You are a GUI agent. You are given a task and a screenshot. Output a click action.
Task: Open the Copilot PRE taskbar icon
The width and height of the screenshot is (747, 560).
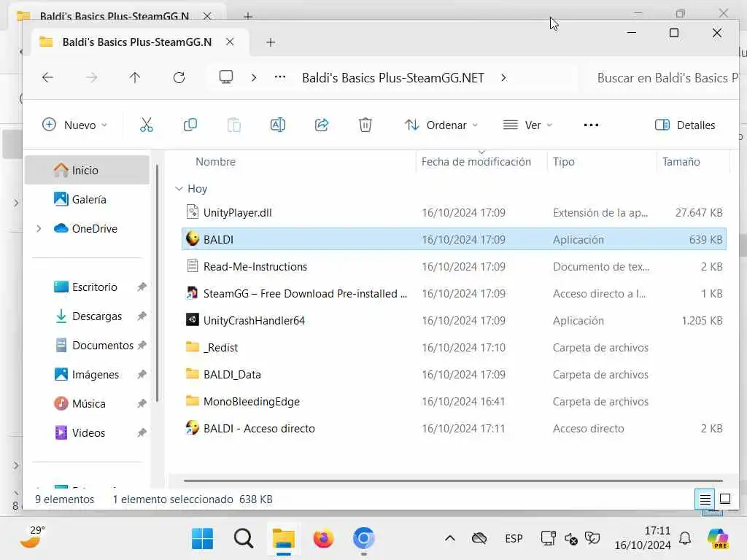pos(718,539)
